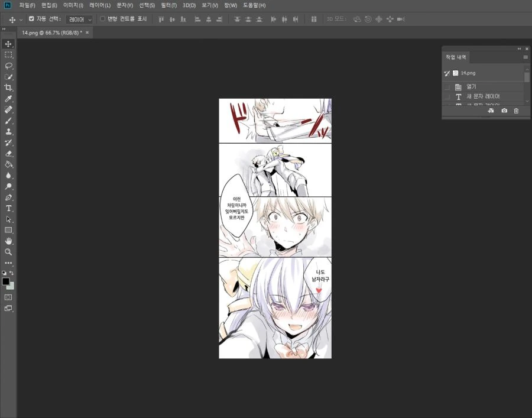Select the Rectangle shape tool

pyautogui.click(x=8, y=230)
